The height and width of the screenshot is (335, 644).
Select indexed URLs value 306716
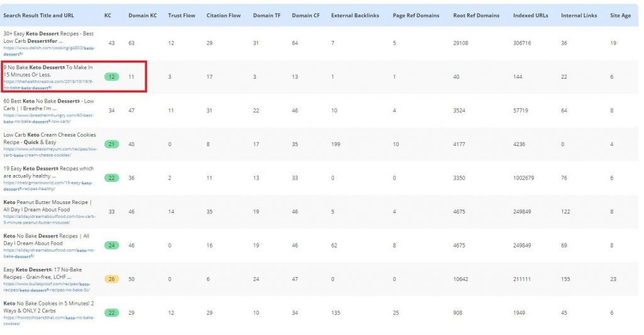pos(521,43)
